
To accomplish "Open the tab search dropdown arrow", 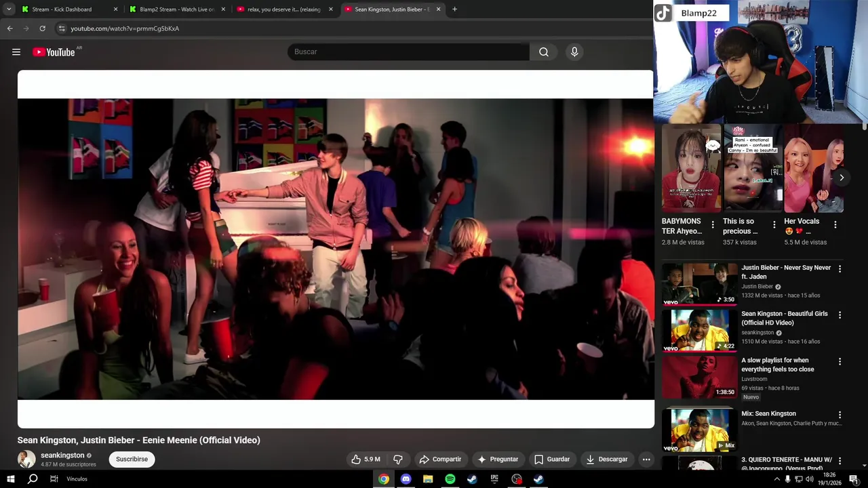I will [9, 9].
